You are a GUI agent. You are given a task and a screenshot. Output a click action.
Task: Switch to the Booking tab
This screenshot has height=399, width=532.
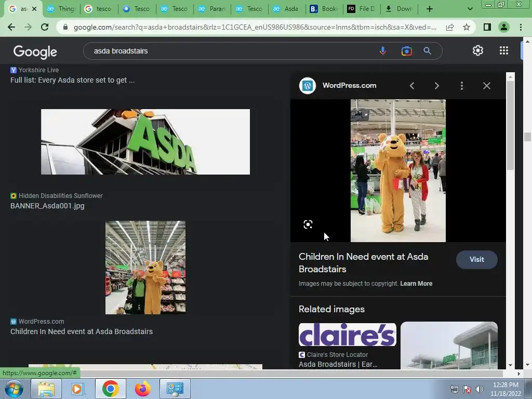click(324, 9)
